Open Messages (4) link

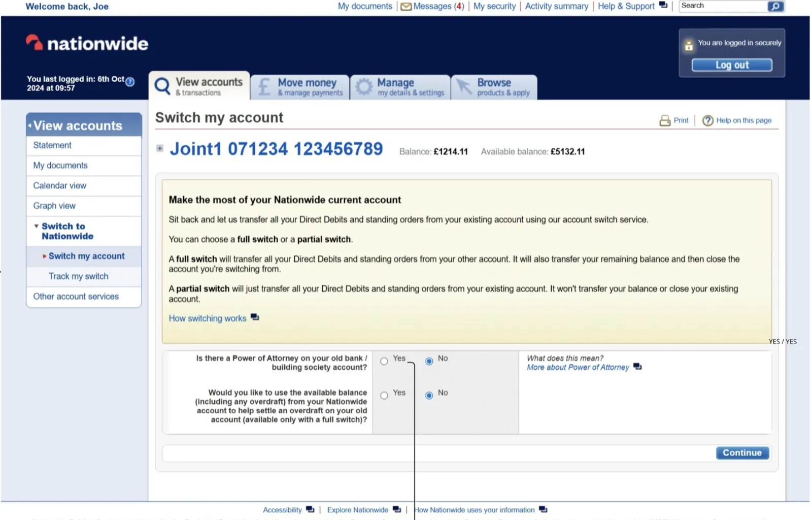pos(438,6)
